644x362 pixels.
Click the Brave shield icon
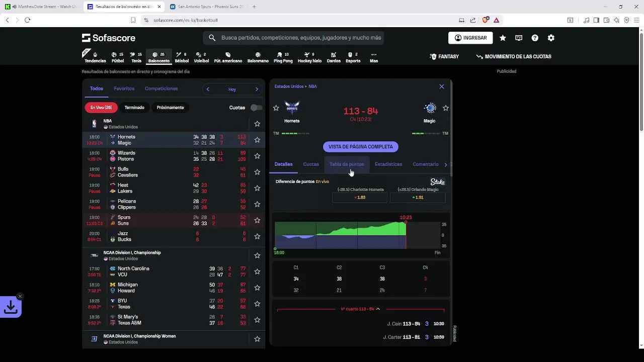[485, 20]
